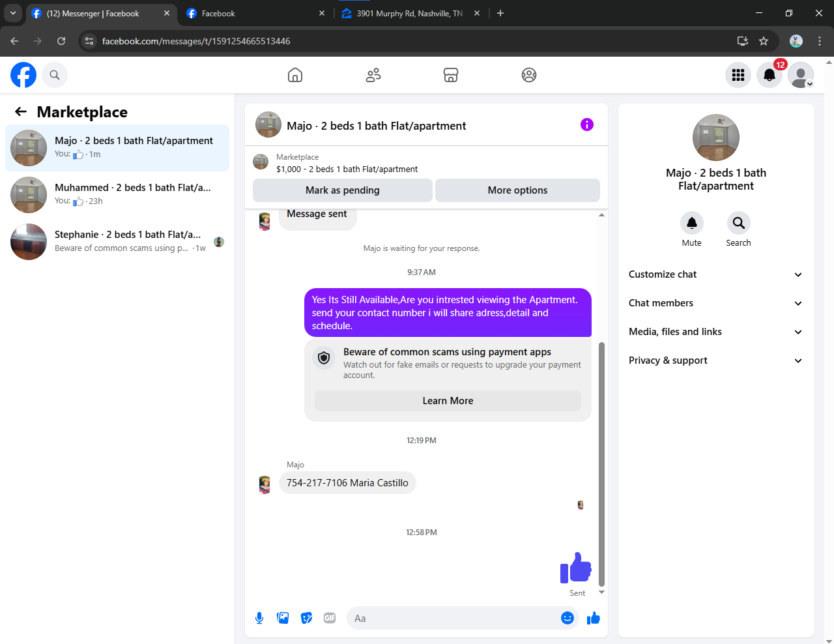Open Stephanie conversation in sidebar
This screenshot has width=834, height=644.
click(117, 242)
